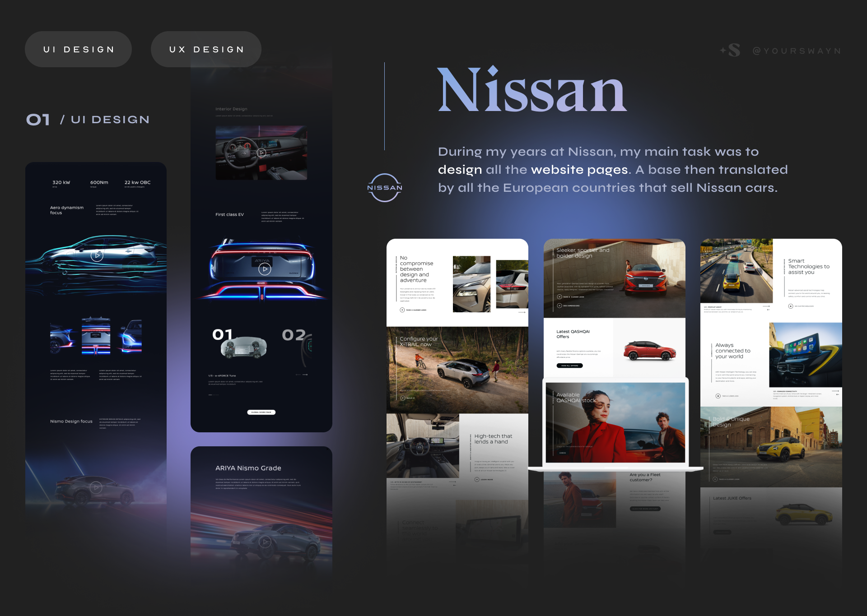Play the ARIYA rear lights video
867x616 pixels.
click(x=265, y=269)
